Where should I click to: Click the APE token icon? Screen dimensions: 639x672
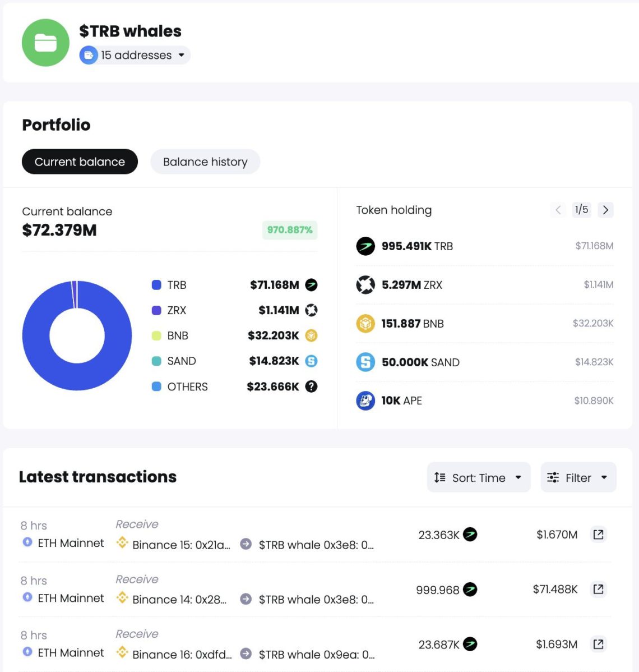pyautogui.click(x=365, y=401)
